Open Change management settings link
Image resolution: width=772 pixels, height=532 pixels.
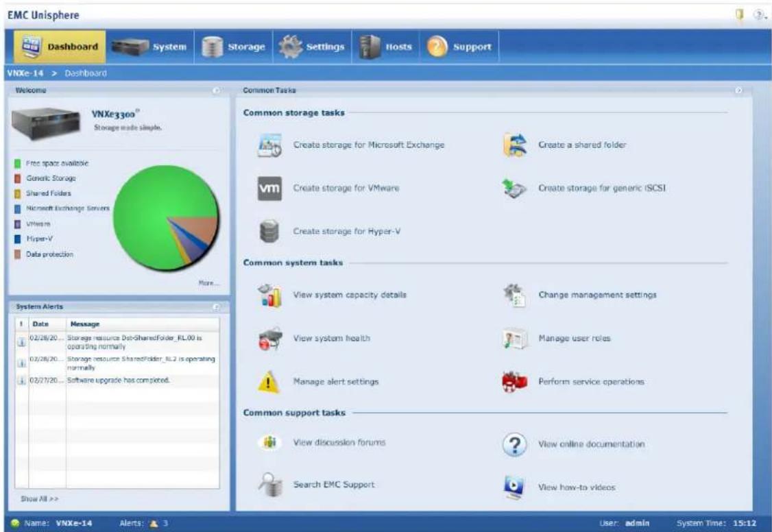[597, 295]
